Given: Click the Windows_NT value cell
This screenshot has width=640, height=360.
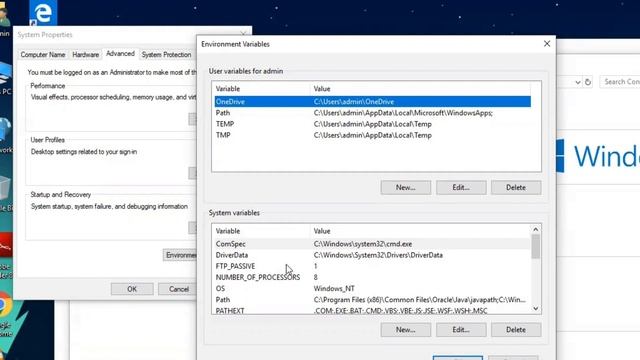Looking at the screenshot, I should point(334,289).
